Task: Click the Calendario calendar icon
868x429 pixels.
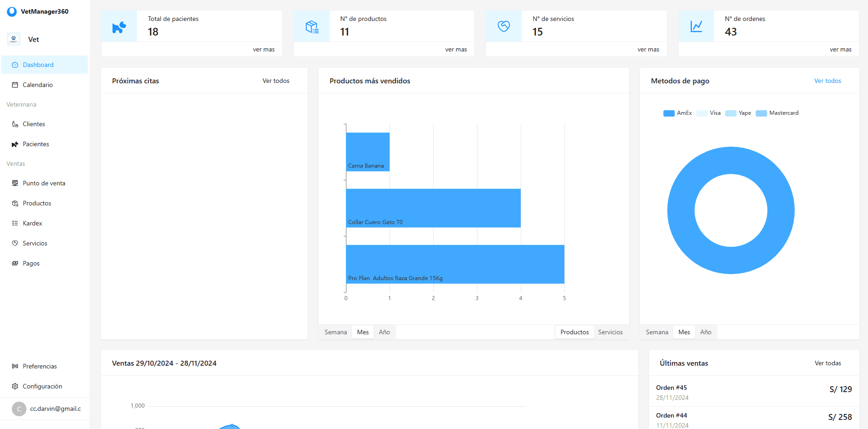Action: [15, 85]
